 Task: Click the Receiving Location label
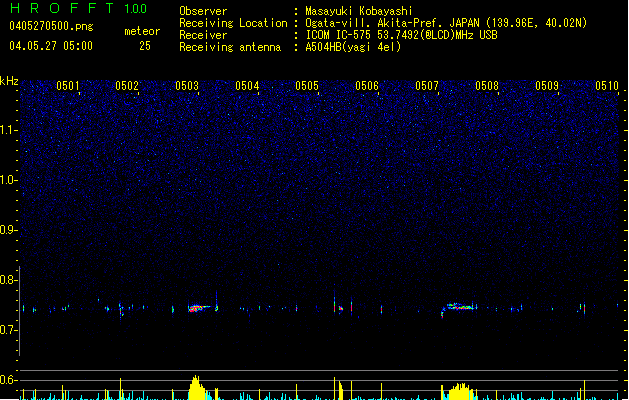pyautogui.click(x=233, y=23)
